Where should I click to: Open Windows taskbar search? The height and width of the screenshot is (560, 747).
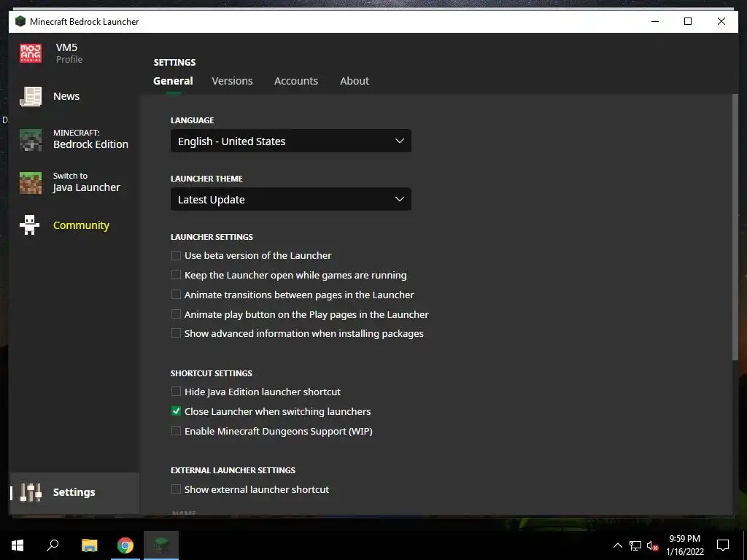point(53,545)
